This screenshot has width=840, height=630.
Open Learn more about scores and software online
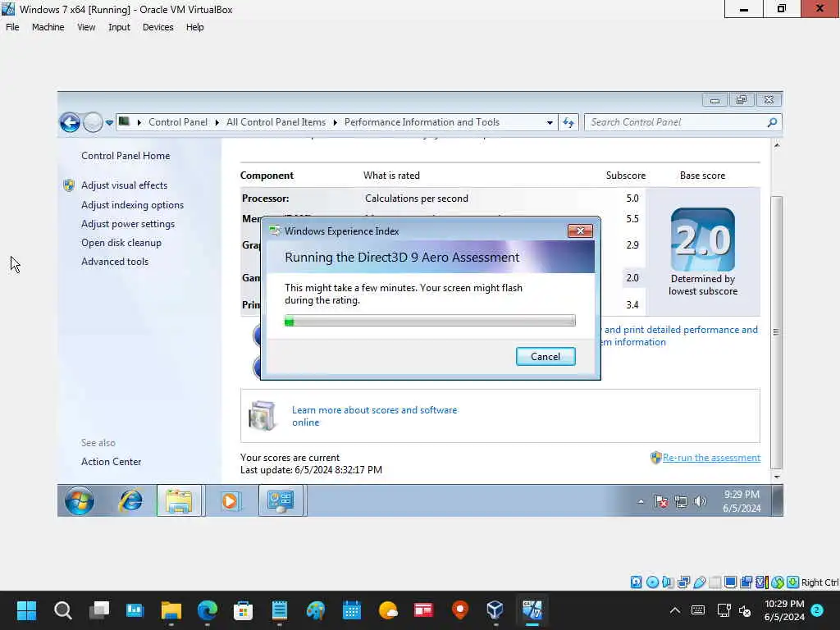(374, 416)
